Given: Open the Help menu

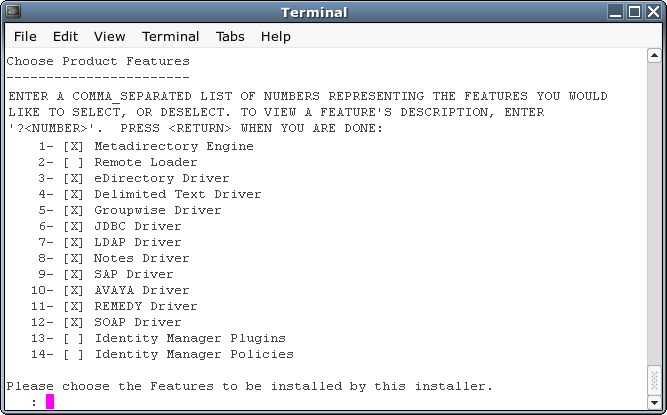Looking at the screenshot, I should point(276,37).
